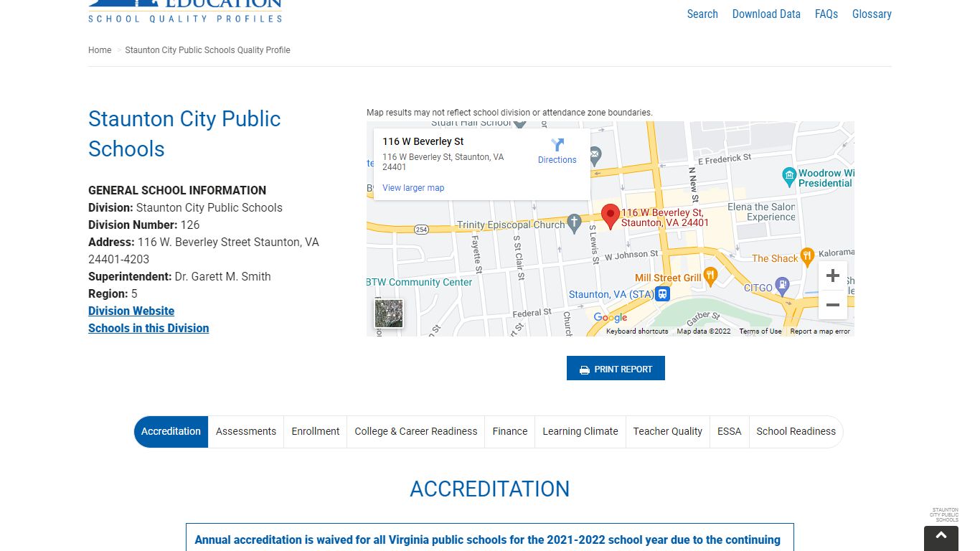Click the School Quality Profiles logo
Viewport: 980px width, 551px height.
pos(185,11)
